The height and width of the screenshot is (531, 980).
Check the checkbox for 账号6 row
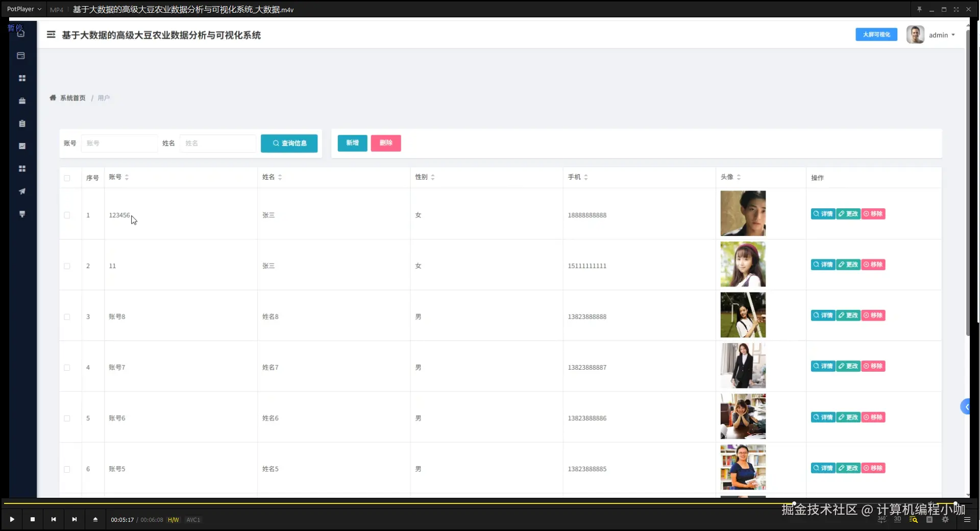67,418
